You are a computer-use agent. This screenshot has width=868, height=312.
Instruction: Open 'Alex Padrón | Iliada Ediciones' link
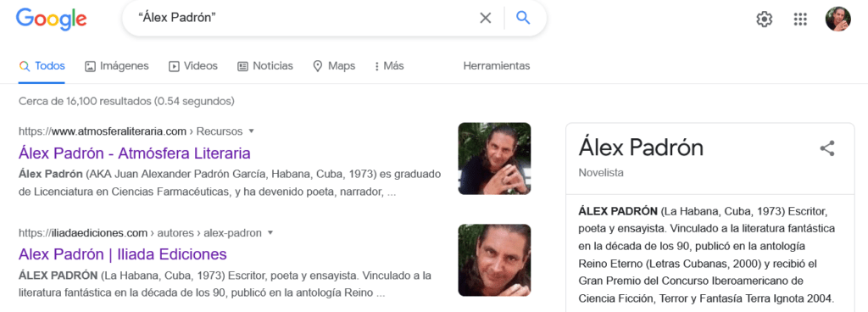pos(123,254)
